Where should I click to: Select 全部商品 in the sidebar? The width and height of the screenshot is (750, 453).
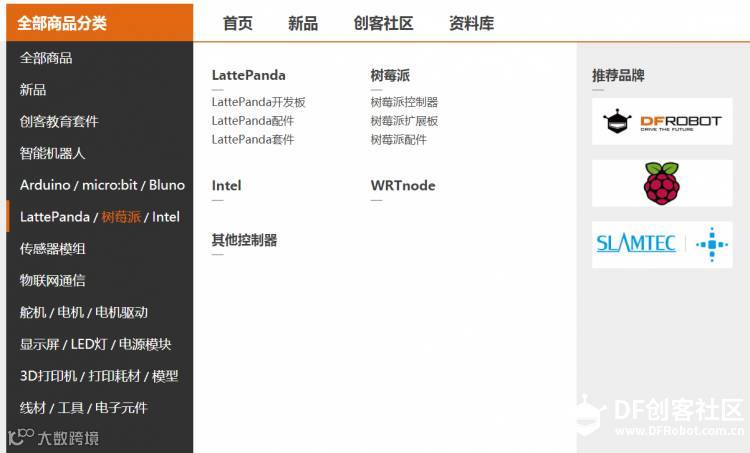point(46,58)
